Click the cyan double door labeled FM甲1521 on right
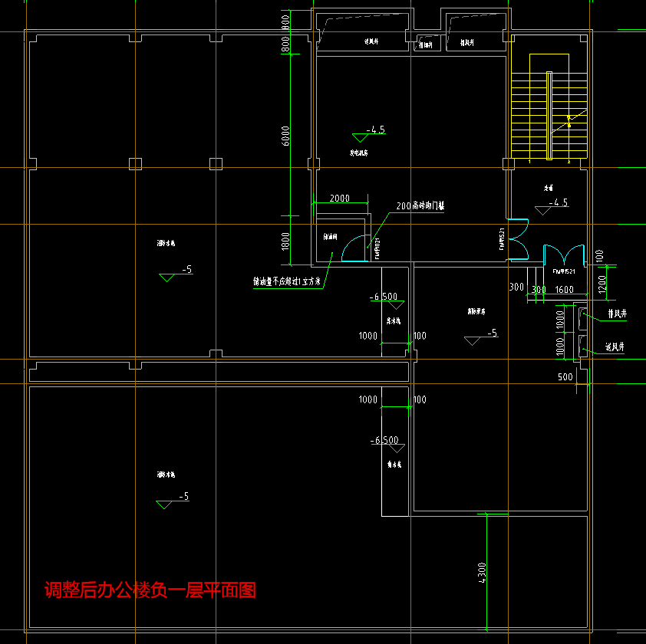The height and width of the screenshot is (644, 646). pyautogui.click(x=563, y=255)
